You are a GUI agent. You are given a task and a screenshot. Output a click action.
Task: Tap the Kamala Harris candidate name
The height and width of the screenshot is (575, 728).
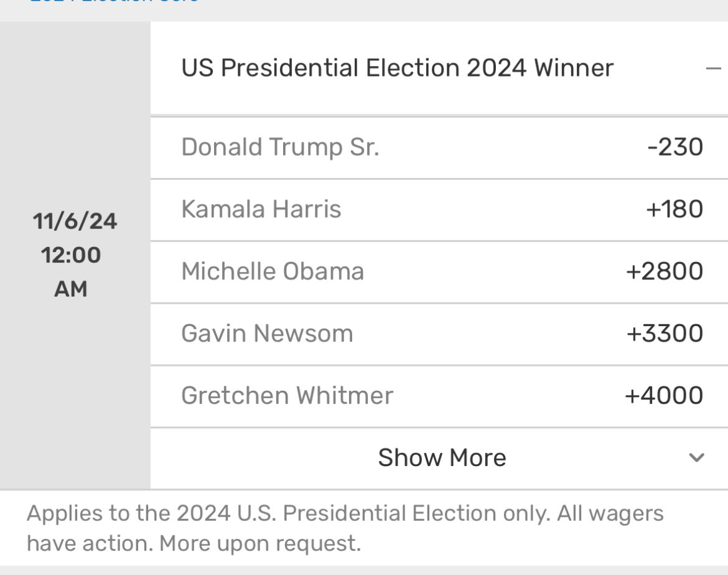(261, 209)
